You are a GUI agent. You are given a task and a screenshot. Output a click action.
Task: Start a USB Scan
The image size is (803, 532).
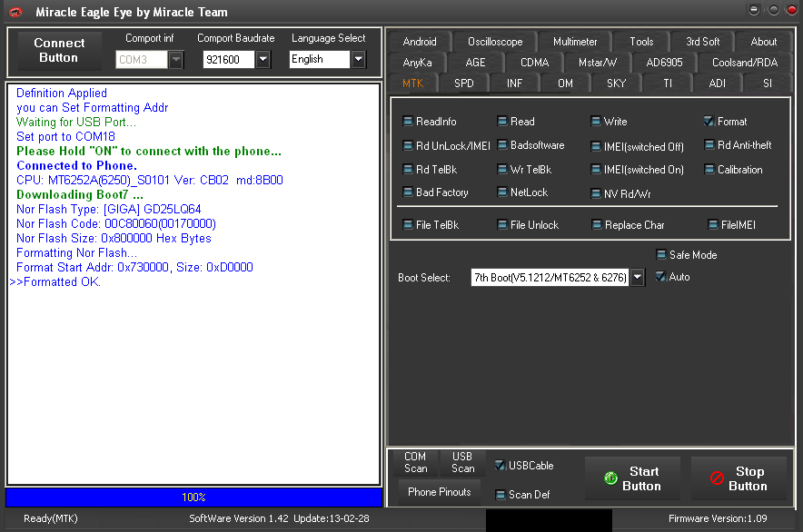pos(462,462)
